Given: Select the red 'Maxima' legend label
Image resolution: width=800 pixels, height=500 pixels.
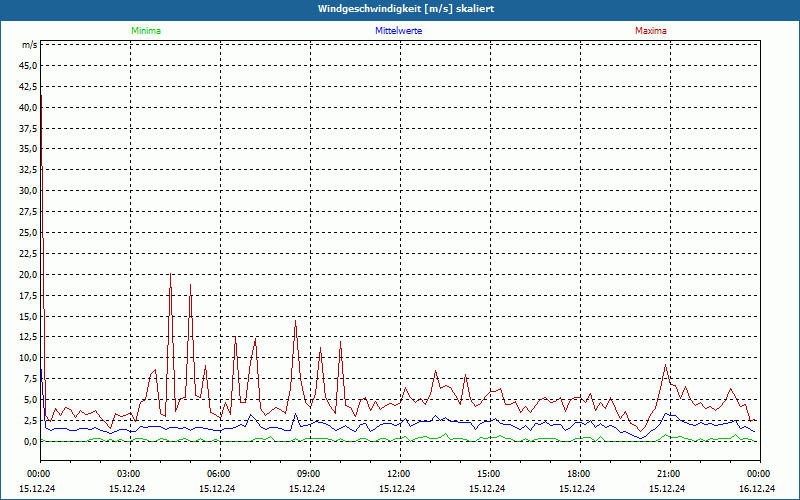Looking at the screenshot, I should [651, 31].
